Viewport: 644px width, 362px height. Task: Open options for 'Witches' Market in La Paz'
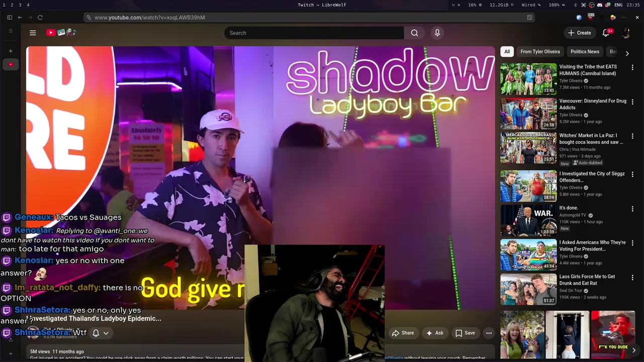(632, 136)
